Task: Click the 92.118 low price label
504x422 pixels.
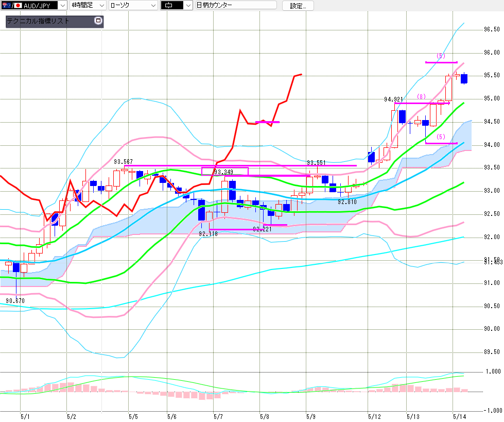Action: click(x=208, y=234)
